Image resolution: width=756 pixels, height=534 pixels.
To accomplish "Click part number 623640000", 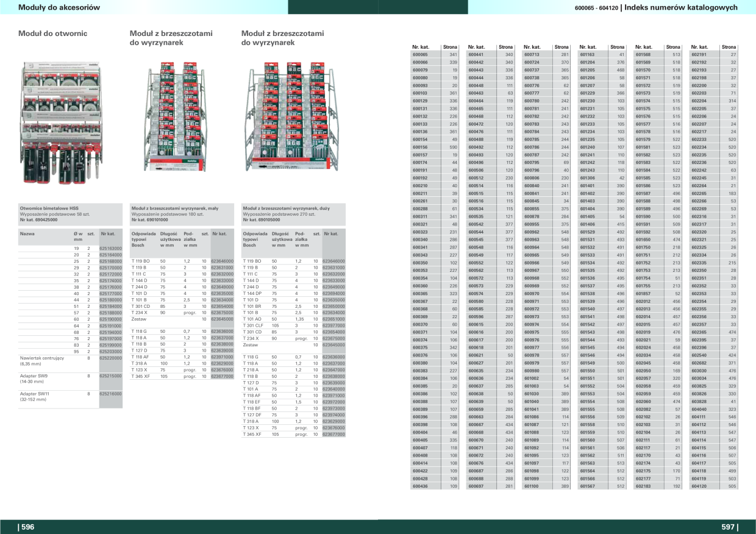I will pyautogui.click(x=333, y=389).
